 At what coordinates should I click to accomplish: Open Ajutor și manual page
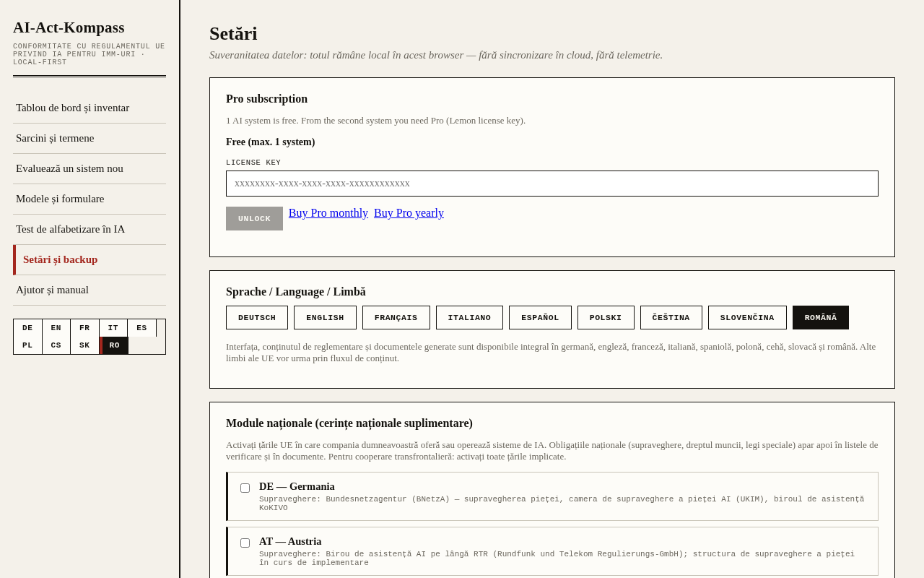(x=90, y=290)
